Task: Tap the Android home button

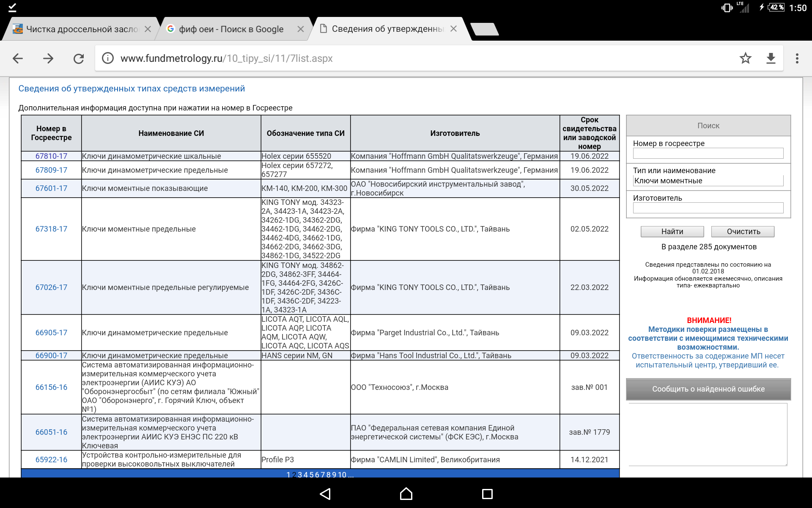Action: tap(406, 494)
